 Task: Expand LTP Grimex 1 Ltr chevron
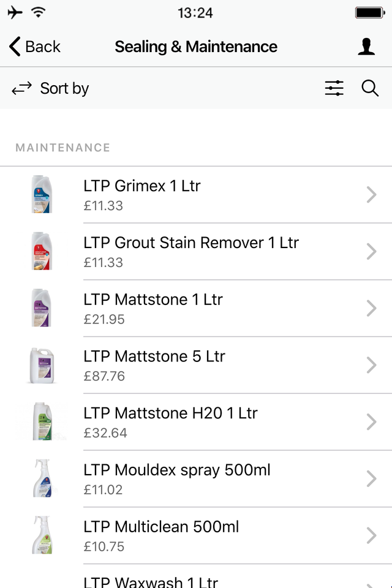point(371,195)
